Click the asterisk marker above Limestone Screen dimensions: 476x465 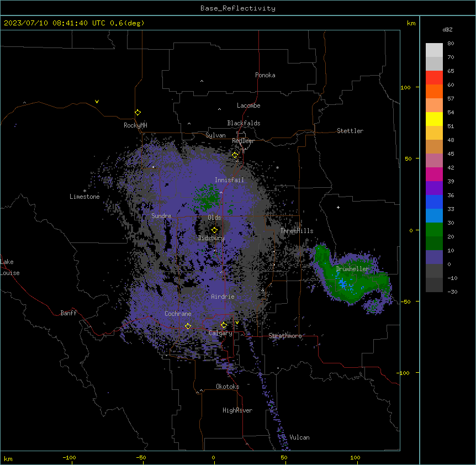pos(84,191)
